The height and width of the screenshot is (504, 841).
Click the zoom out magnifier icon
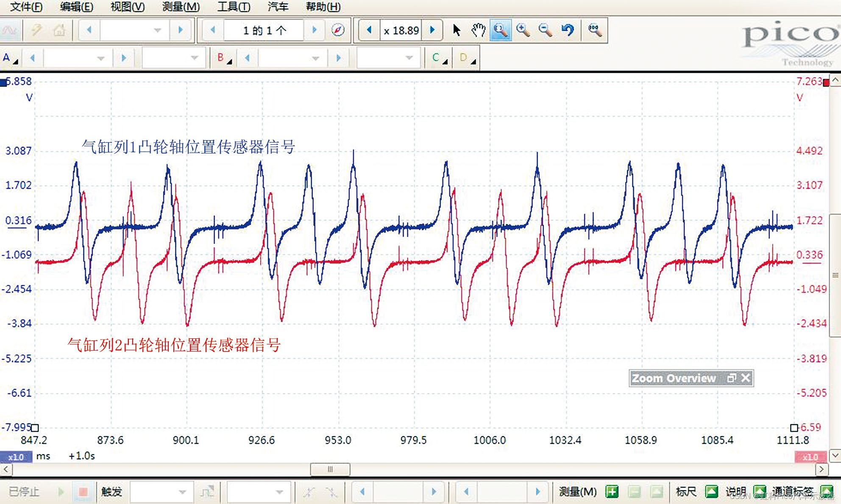click(x=545, y=30)
